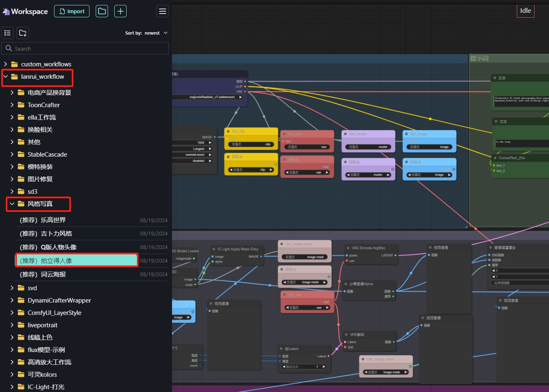The image size is (549, 392).
Task: Select the StableCascade folder row
Action: pos(86,154)
